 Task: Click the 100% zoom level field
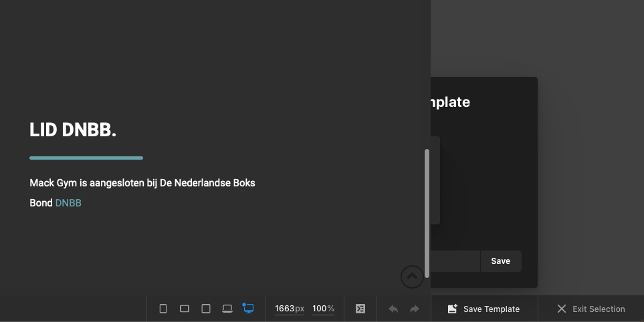click(x=323, y=309)
